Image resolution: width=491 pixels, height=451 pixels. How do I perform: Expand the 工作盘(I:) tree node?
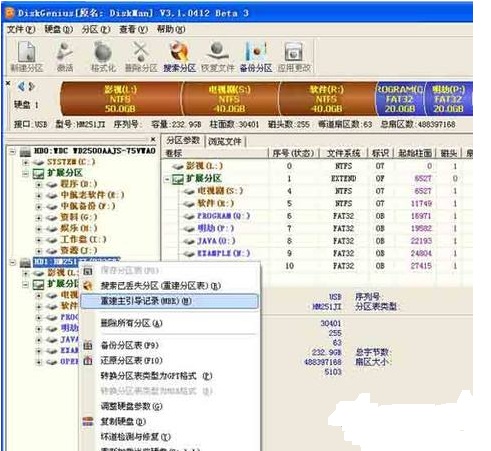[39, 240]
